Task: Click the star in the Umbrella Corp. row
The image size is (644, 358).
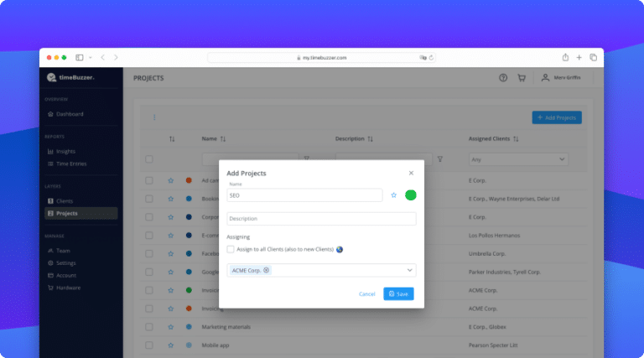Action: tap(170, 254)
